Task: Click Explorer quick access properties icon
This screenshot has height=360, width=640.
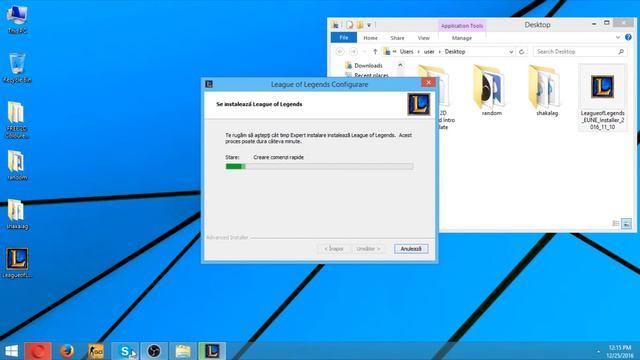Action: 349,25
